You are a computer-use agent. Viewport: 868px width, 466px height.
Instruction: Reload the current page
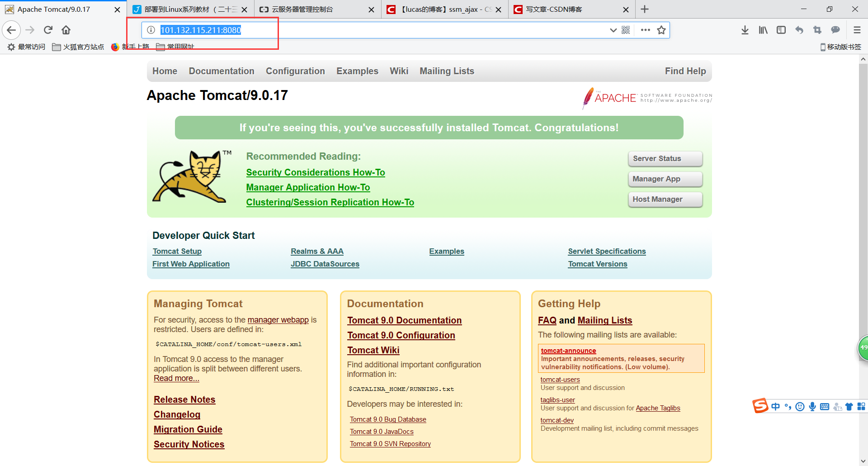tap(48, 30)
